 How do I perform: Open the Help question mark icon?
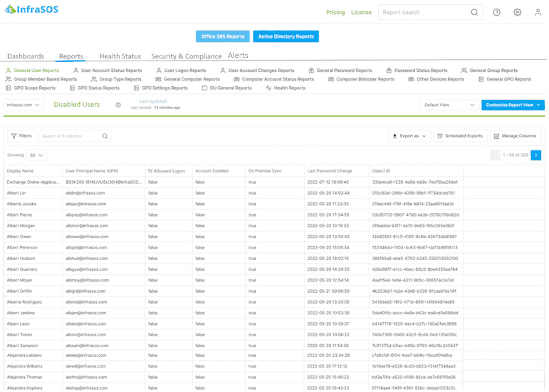click(x=496, y=11)
